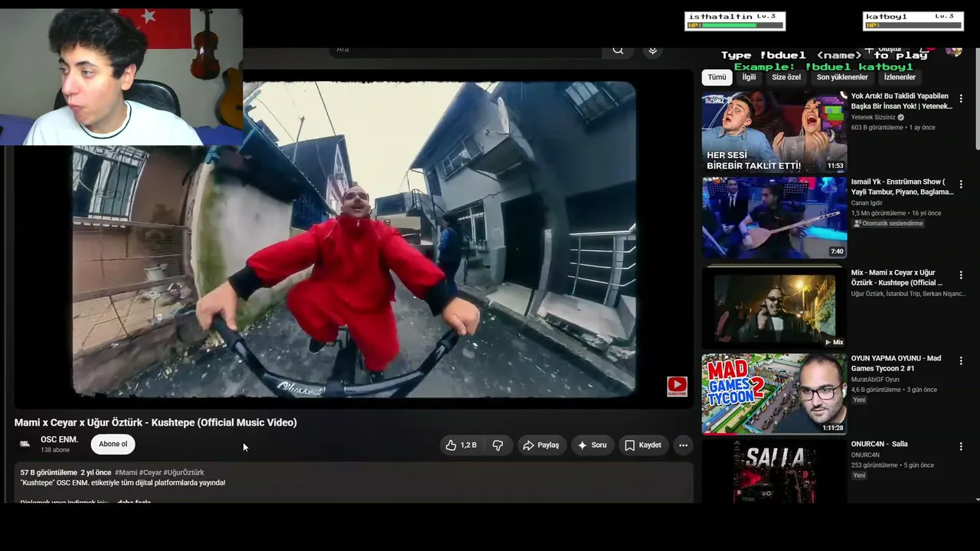Click the '253 görüntüleme' text
The image size is (980, 551).
tap(875, 465)
